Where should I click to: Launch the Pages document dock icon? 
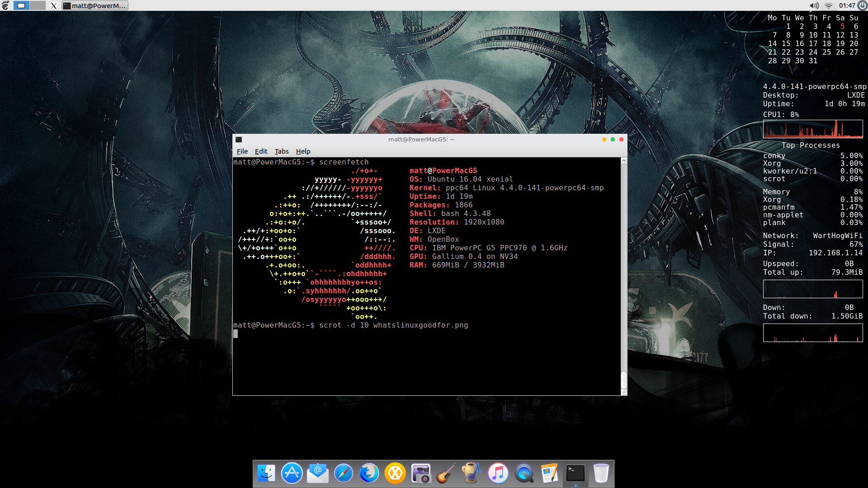549,473
